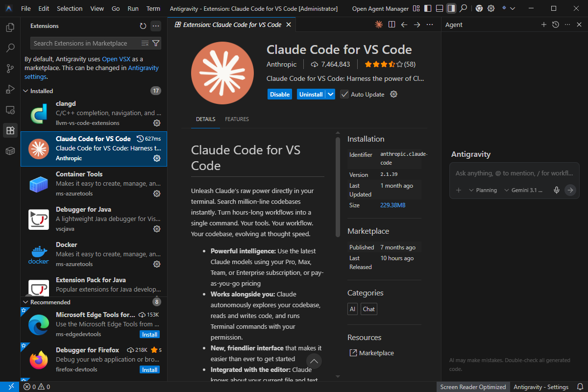
Task: Open Uninstall dropdown arrow
Action: click(331, 94)
